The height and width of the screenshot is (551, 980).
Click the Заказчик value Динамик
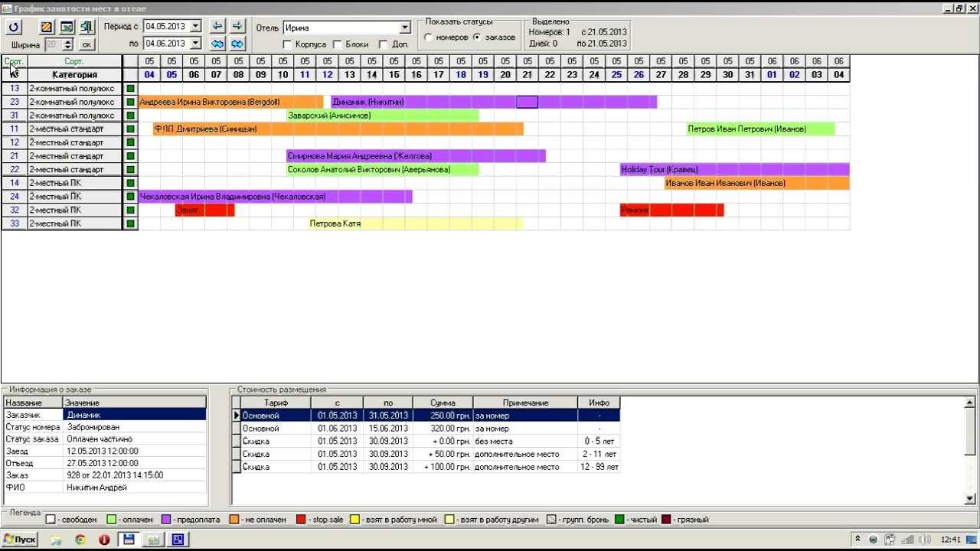(135, 415)
